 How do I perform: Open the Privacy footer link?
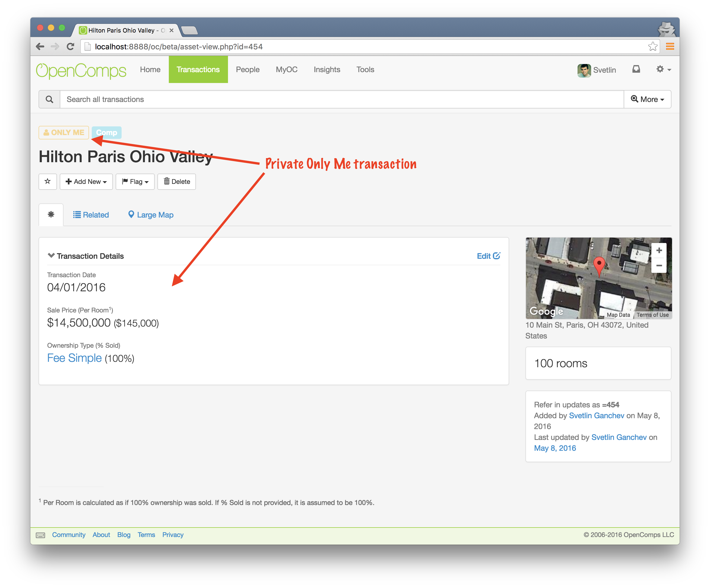(173, 535)
